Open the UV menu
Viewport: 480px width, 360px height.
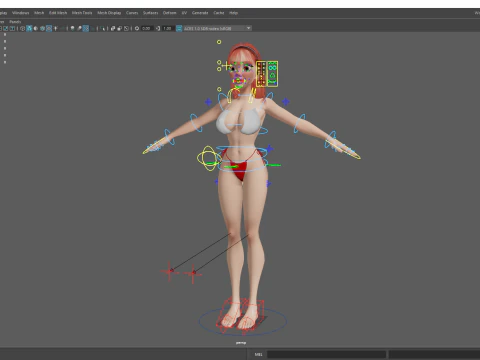184,13
